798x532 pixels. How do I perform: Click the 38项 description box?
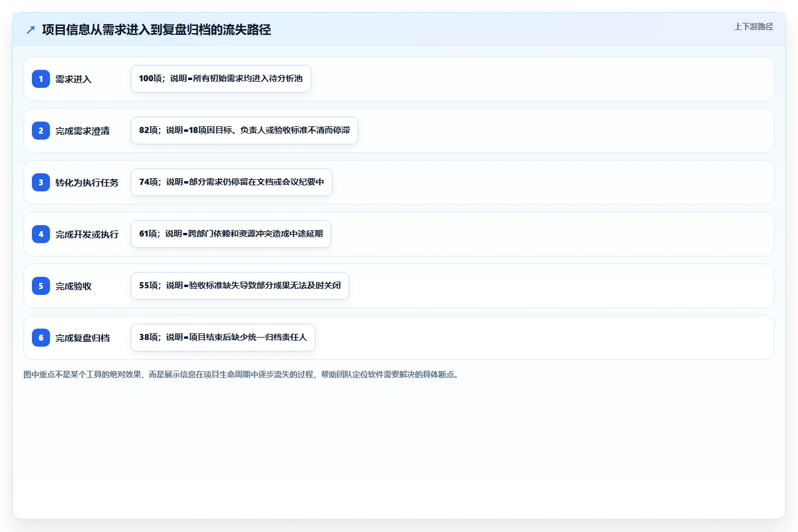point(223,338)
